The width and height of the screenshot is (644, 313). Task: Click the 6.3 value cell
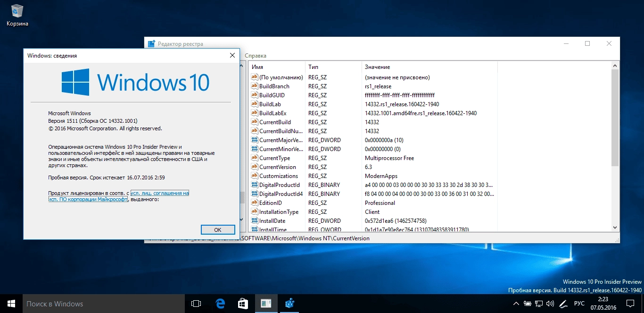(x=368, y=167)
